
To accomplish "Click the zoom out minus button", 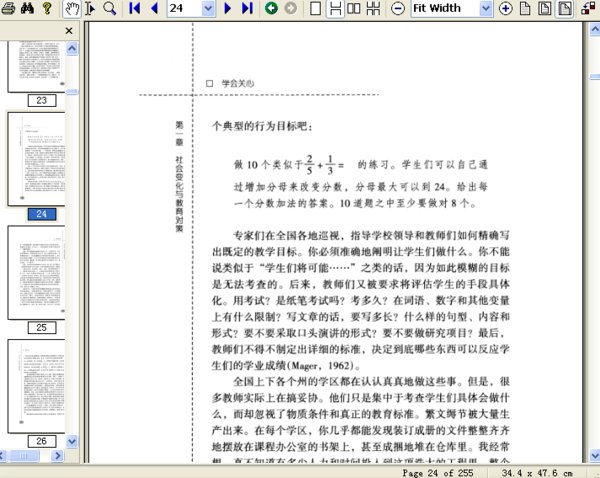I will point(398,8).
